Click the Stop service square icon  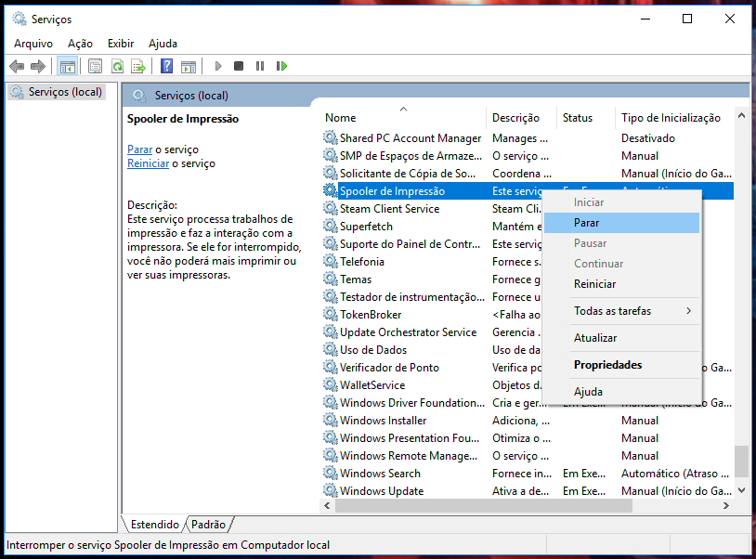pos(239,66)
